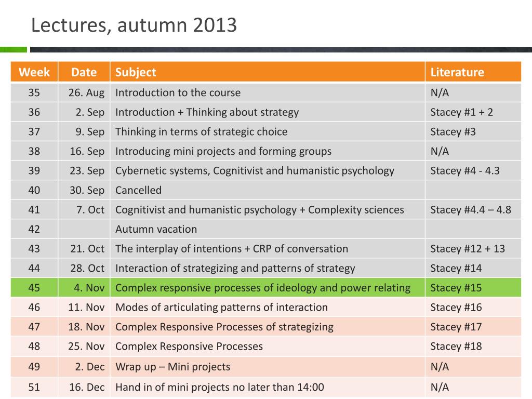Screen dimensions: 532x399
Task: Select the Date column header
Action: pos(84,72)
